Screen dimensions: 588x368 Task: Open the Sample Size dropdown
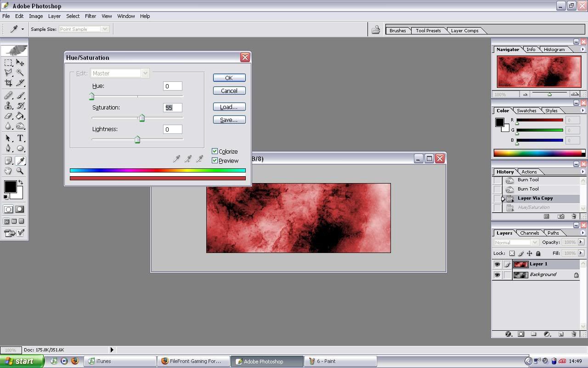[84, 29]
